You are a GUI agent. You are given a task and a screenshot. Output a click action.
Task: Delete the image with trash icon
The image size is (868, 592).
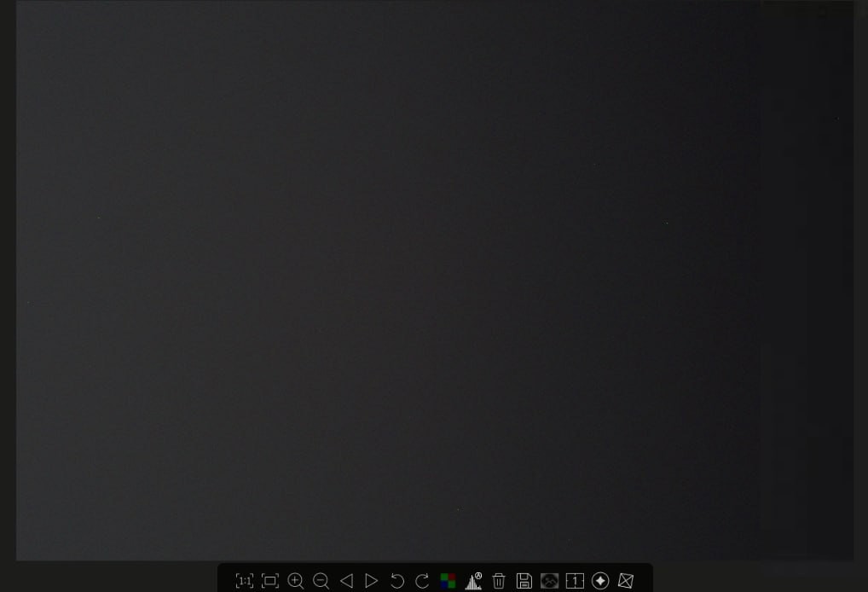pyautogui.click(x=499, y=580)
